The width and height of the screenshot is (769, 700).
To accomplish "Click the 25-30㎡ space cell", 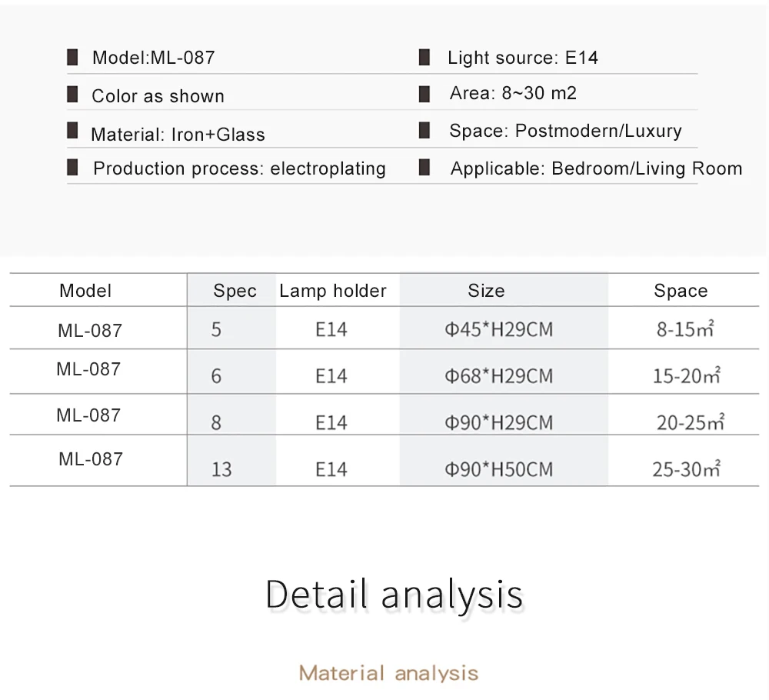I will click(x=687, y=469).
